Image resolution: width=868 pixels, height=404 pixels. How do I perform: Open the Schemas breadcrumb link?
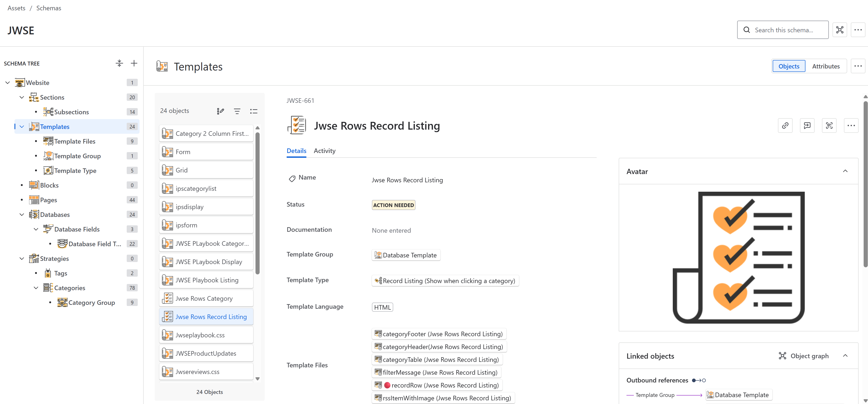(49, 8)
